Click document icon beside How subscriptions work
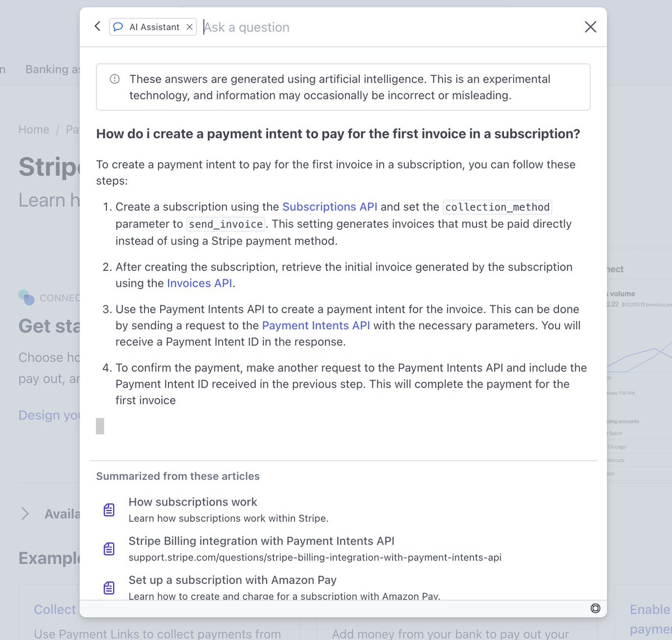 tap(109, 510)
